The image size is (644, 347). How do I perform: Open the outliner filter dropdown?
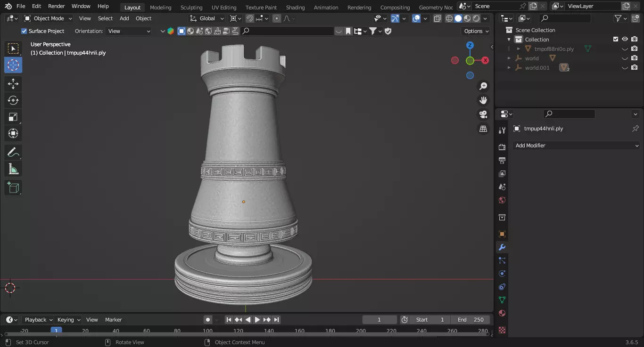pos(621,18)
